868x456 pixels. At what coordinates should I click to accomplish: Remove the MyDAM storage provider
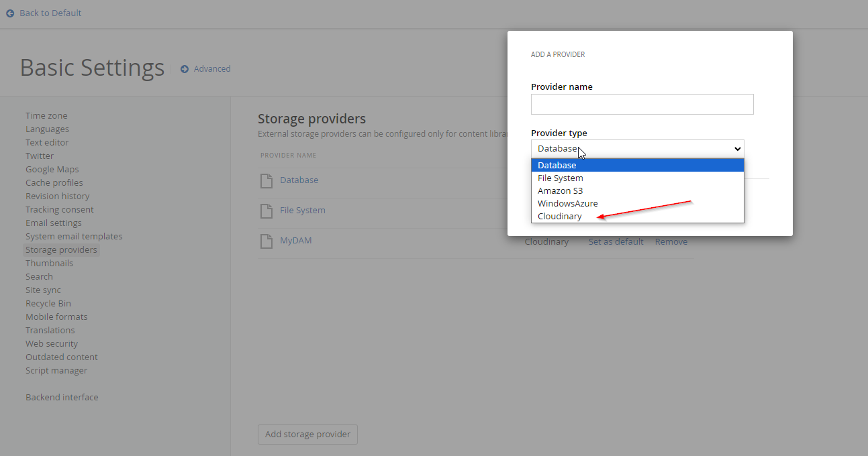point(671,242)
